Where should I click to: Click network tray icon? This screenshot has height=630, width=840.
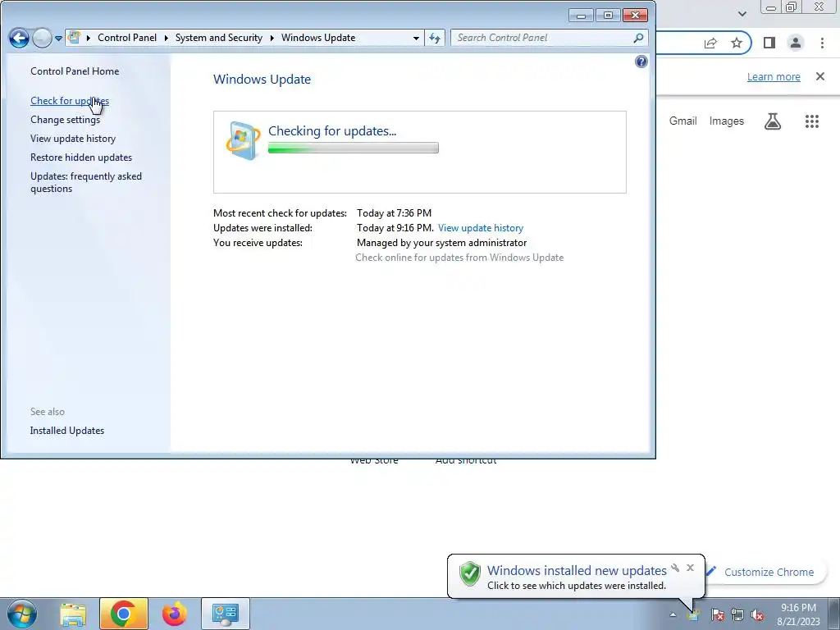737,614
